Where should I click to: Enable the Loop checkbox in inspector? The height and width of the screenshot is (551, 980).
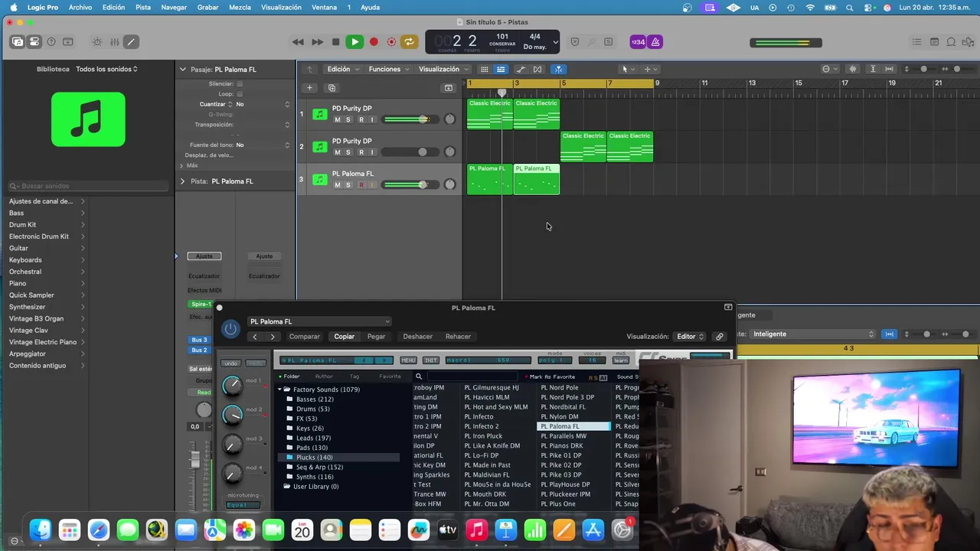pyautogui.click(x=240, y=94)
